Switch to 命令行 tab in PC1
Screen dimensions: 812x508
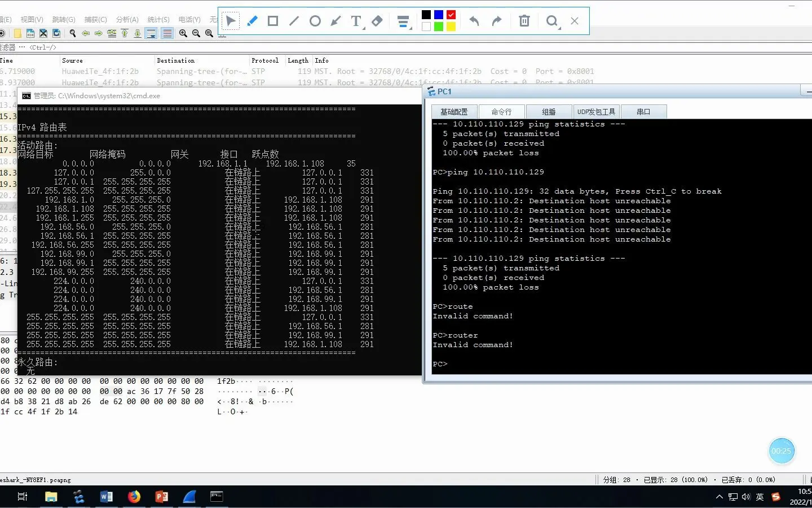pyautogui.click(x=502, y=112)
